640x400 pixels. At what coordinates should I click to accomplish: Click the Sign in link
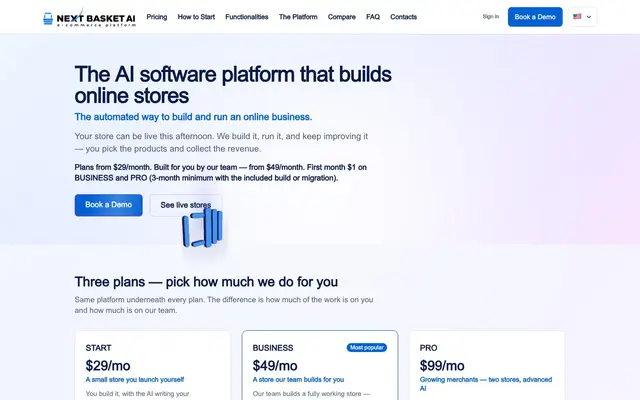tap(491, 17)
